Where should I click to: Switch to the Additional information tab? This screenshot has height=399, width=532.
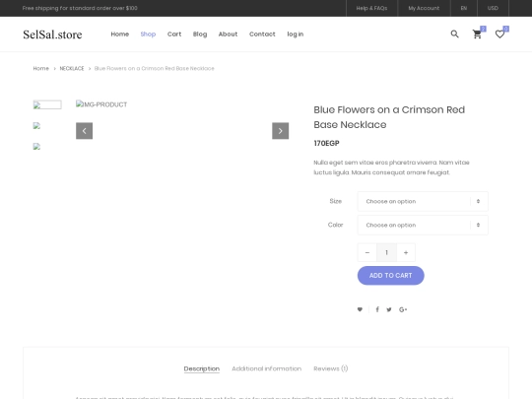tap(266, 368)
